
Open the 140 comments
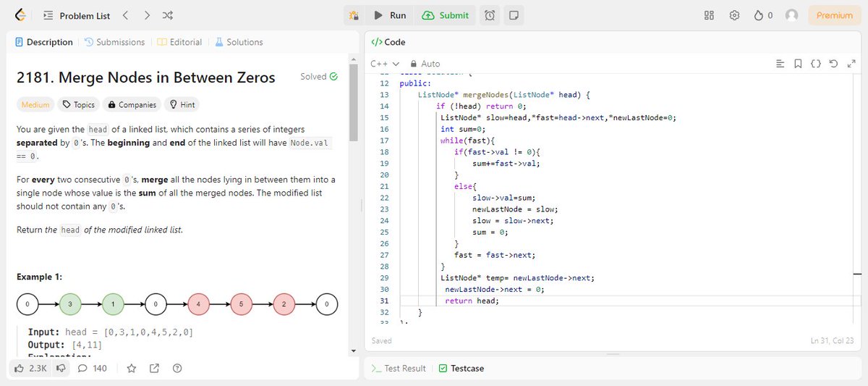click(x=93, y=369)
